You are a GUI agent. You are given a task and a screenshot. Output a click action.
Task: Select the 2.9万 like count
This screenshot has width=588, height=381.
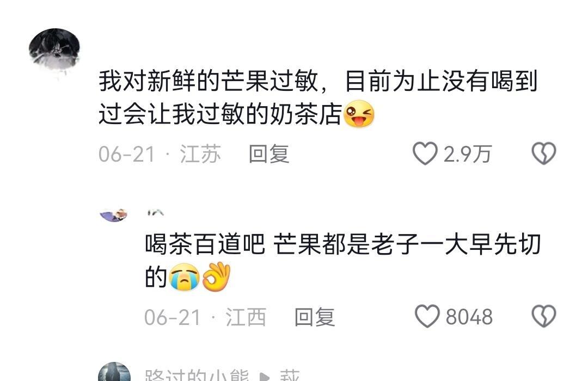pyautogui.click(x=467, y=154)
